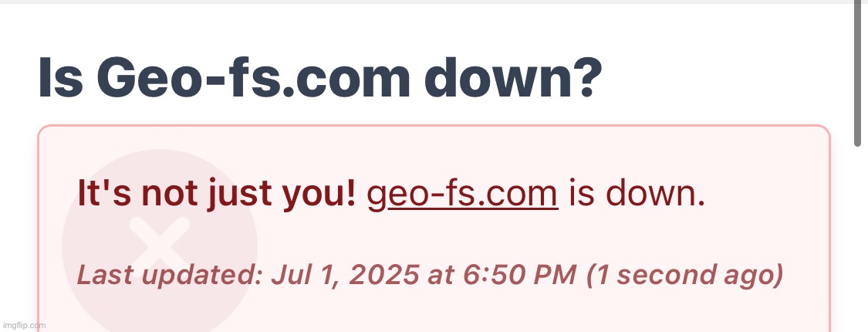Image resolution: width=868 pixels, height=332 pixels.
Task: Click 'Geo-fs.com' in the page heading
Action: (254, 79)
